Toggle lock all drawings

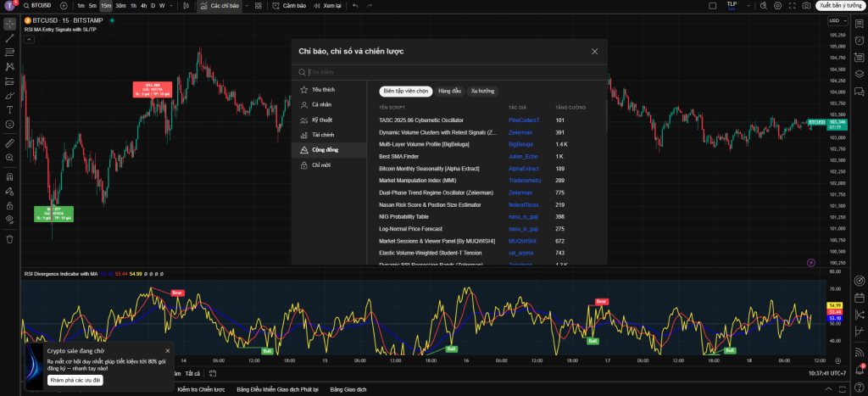click(x=9, y=205)
